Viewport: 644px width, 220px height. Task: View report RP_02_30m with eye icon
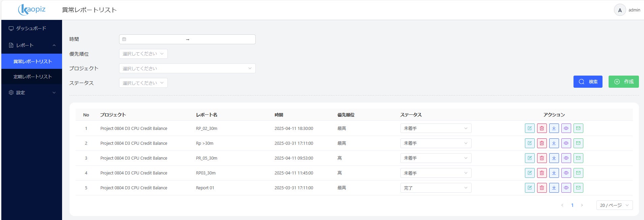pos(566,128)
